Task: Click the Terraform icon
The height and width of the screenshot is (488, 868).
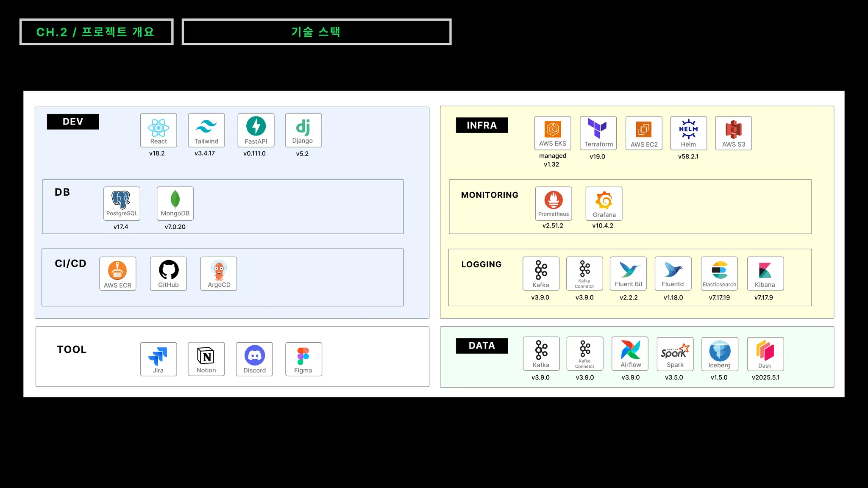Action: tap(598, 133)
